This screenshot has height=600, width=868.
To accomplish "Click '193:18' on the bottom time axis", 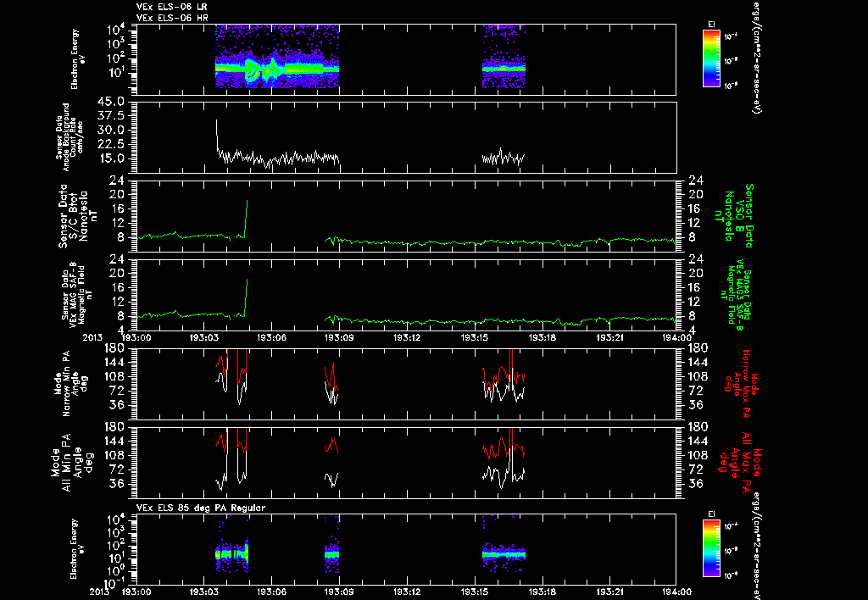I will [542, 592].
